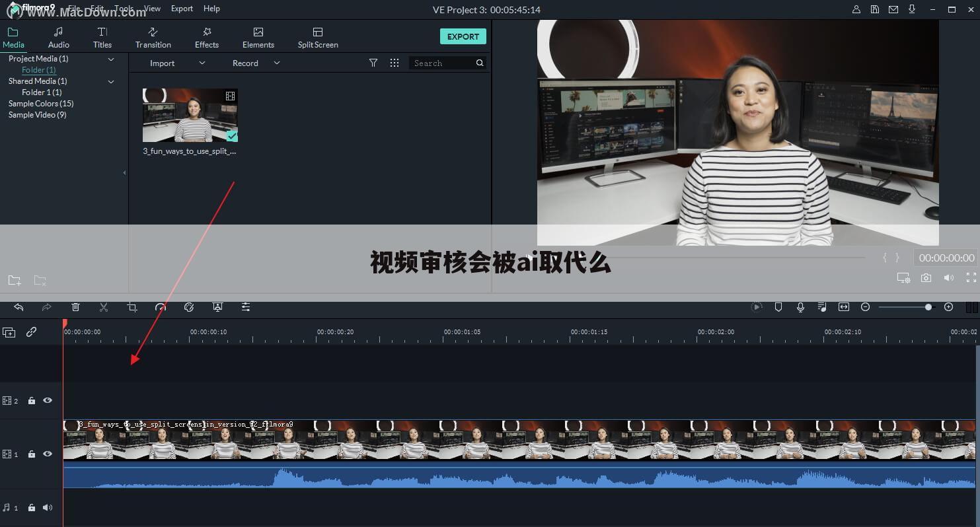Screen dimensions: 980x527
Task: Select Folder (1) under Project Media
Action: click(39, 70)
